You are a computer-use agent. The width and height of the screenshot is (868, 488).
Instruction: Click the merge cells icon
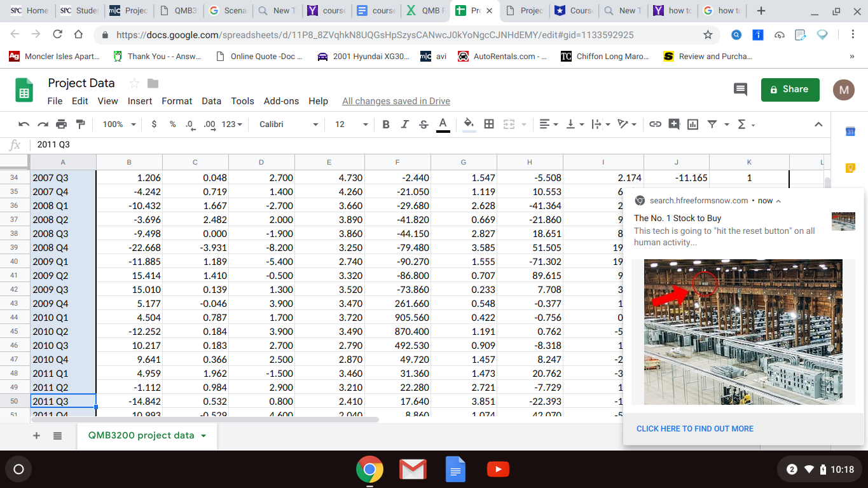click(509, 125)
